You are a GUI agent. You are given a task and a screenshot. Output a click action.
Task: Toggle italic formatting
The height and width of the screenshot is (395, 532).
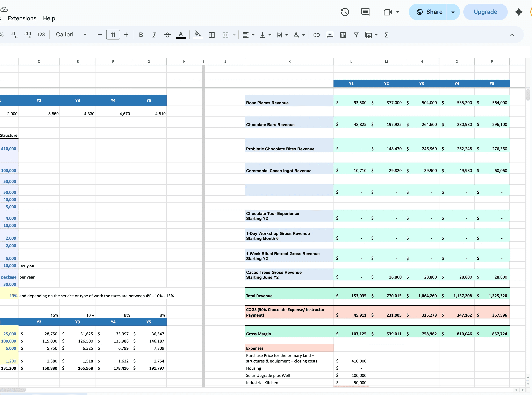(154, 35)
